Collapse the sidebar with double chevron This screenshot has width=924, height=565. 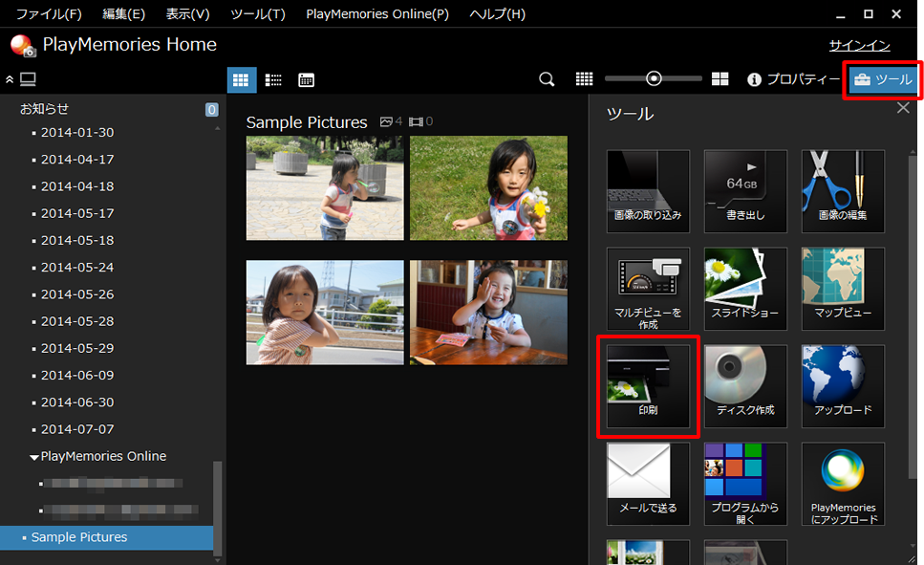click(10, 79)
